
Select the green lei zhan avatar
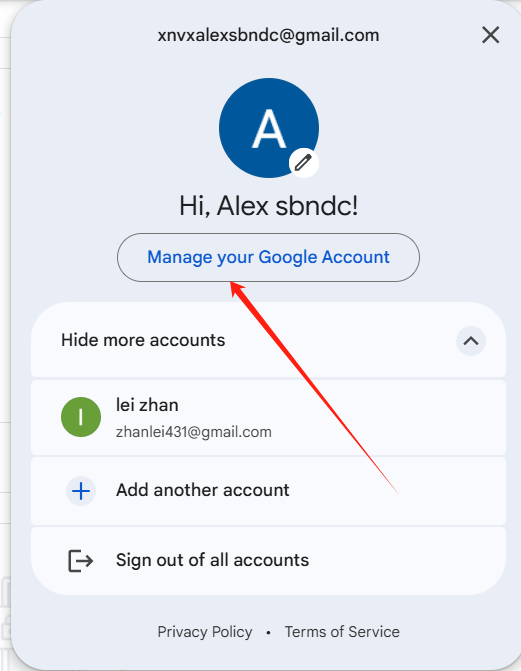click(81, 417)
